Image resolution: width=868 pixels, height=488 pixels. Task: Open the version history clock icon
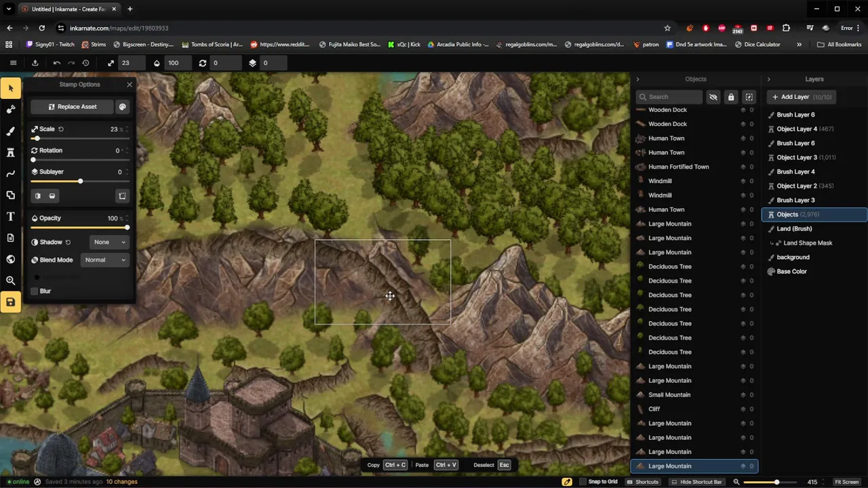pyautogui.click(x=85, y=62)
